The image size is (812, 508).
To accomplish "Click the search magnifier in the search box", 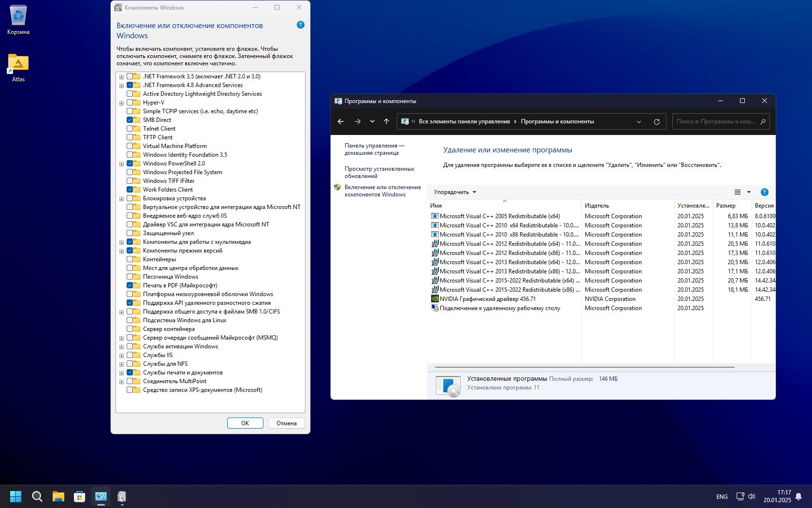I will click(x=763, y=122).
